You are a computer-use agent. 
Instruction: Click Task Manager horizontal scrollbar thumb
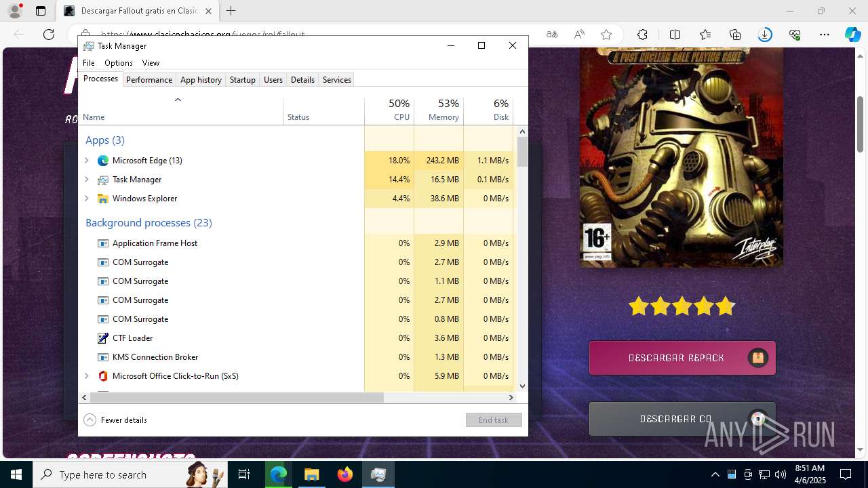coord(237,397)
